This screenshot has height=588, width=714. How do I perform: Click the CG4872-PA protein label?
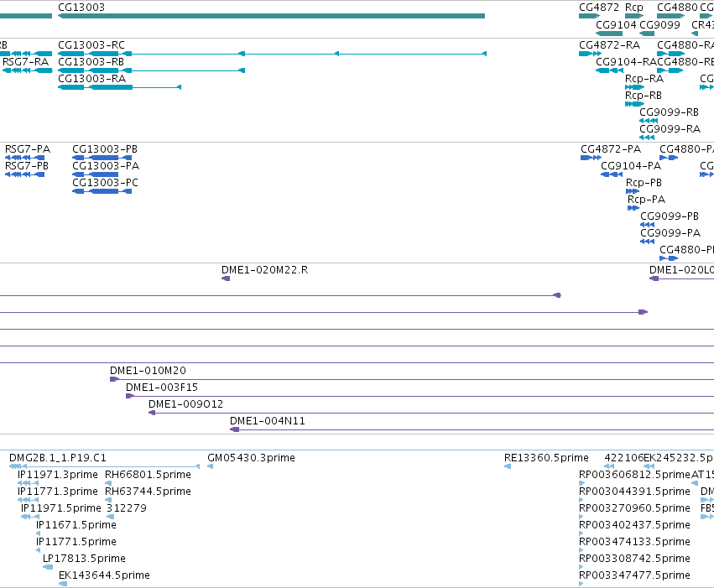click(x=611, y=149)
